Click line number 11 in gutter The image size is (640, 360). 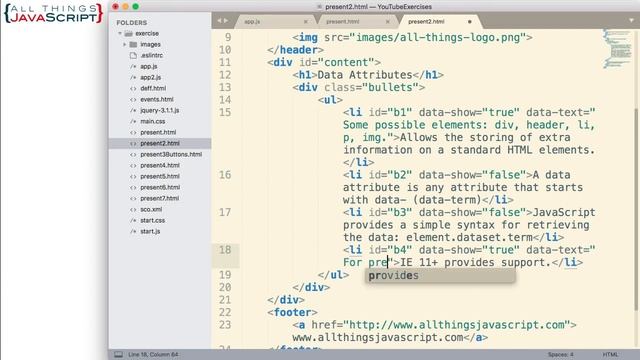225,62
